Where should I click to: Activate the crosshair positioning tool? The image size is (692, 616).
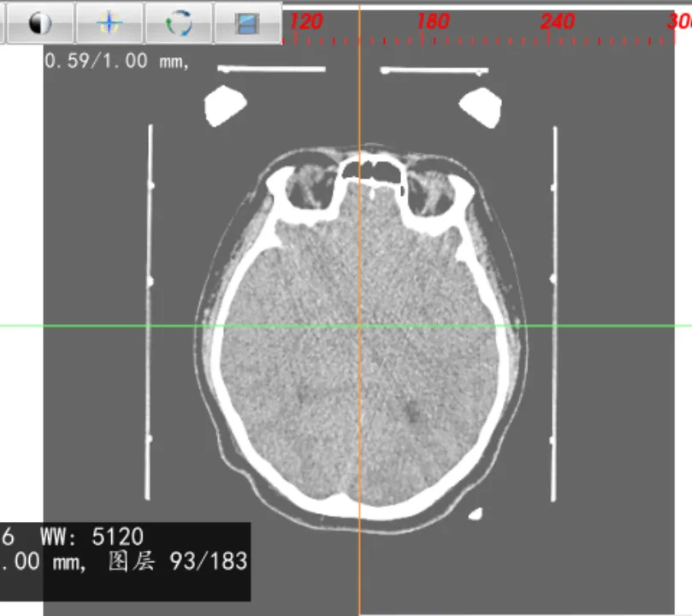coord(109,22)
